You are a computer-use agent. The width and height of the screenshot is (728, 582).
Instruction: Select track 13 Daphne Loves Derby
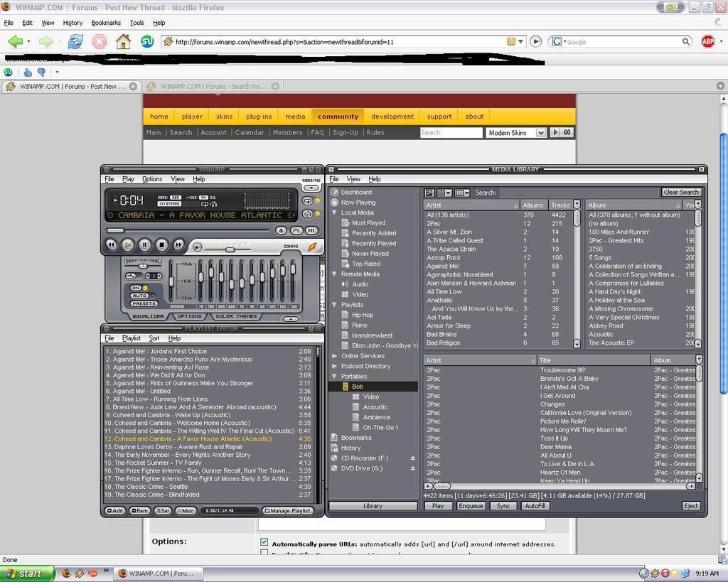(x=208, y=447)
